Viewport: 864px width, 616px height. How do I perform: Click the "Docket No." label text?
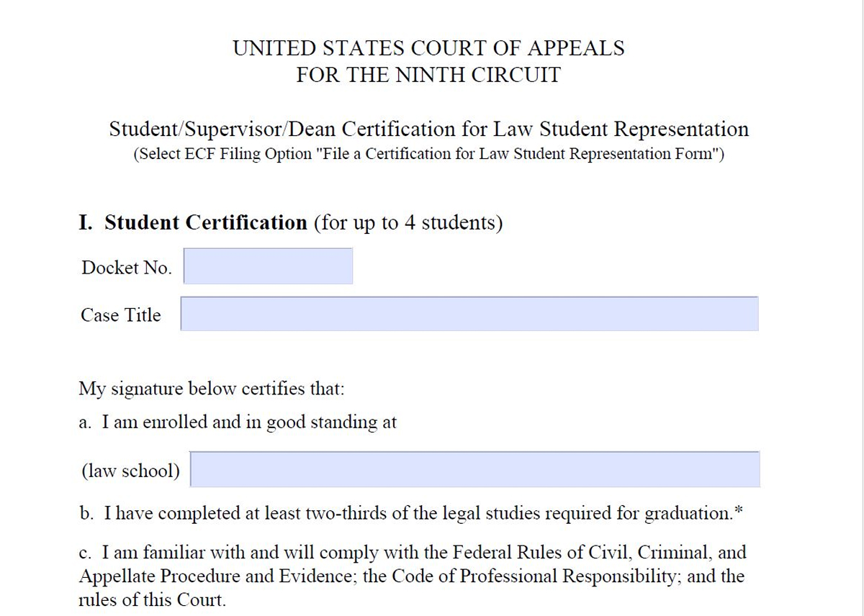click(127, 268)
